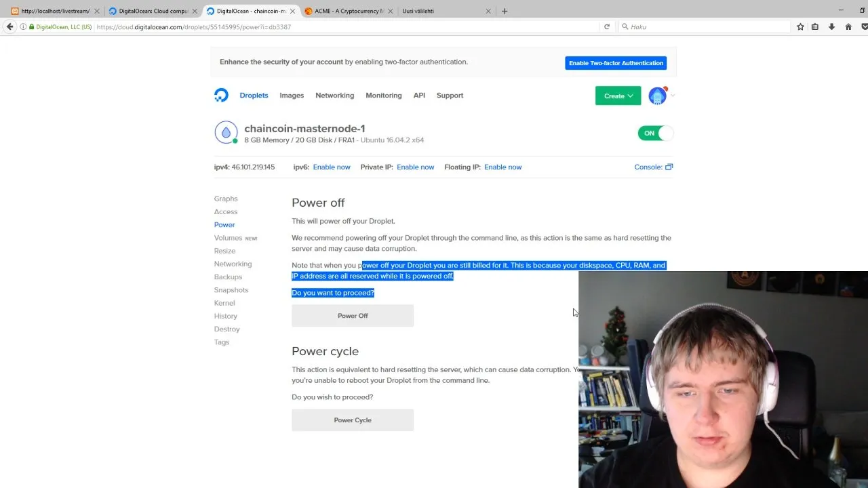Image resolution: width=868 pixels, height=488 pixels.
Task: Click the Power Off button
Action: pos(353,316)
